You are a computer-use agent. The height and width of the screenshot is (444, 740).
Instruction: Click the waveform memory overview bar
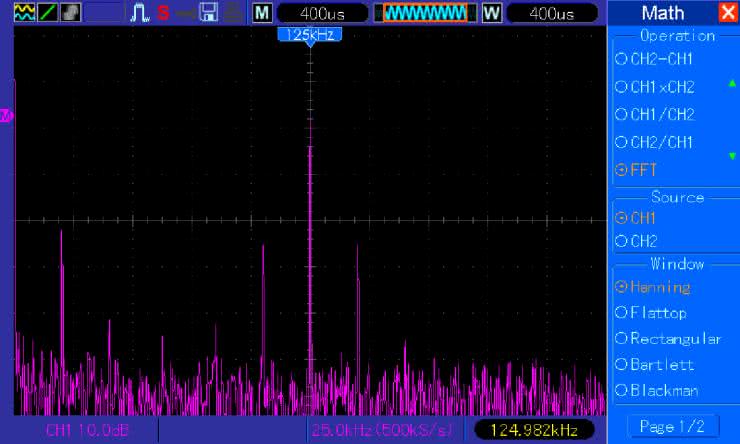click(x=425, y=13)
